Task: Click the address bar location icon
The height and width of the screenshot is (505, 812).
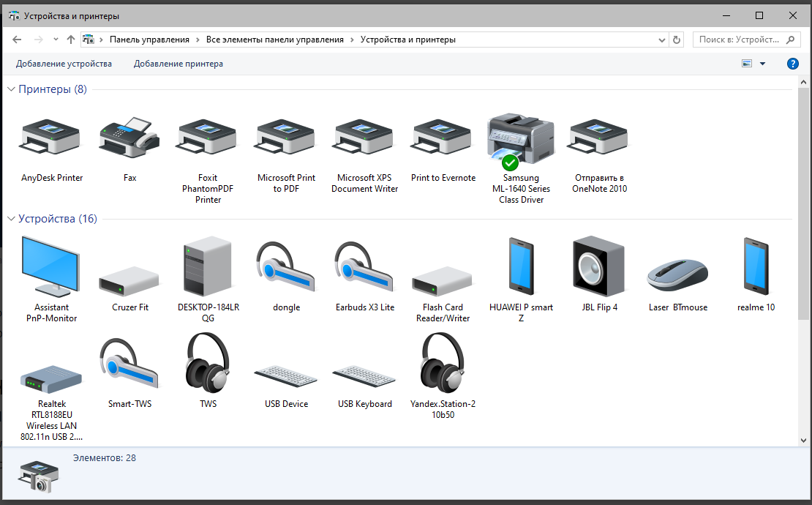Action: (x=89, y=40)
